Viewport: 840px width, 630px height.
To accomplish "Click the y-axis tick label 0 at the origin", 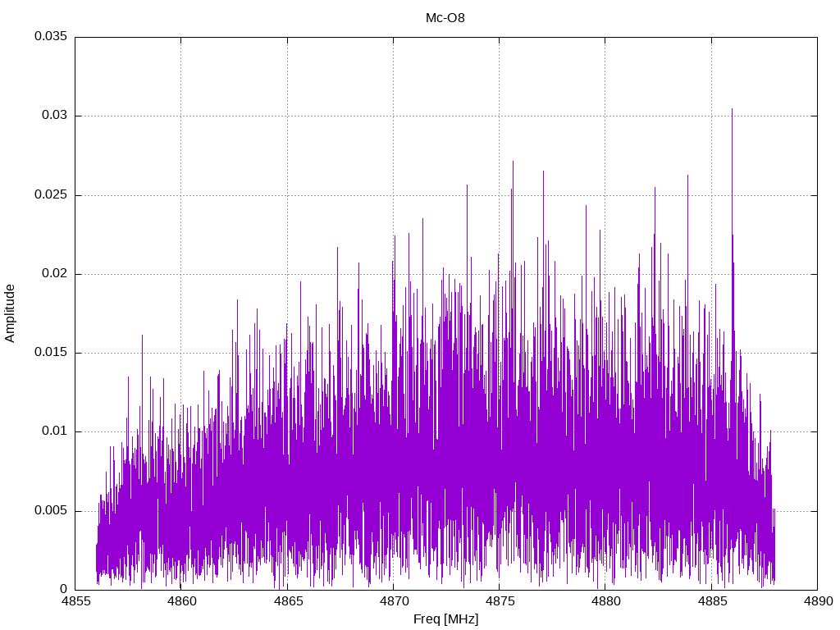I will [63, 589].
